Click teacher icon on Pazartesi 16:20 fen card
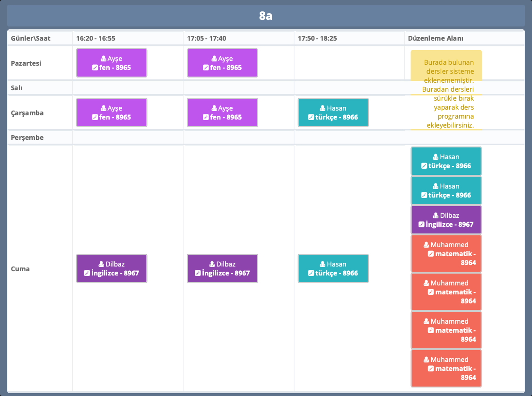The image size is (532, 396). tap(104, 59)
